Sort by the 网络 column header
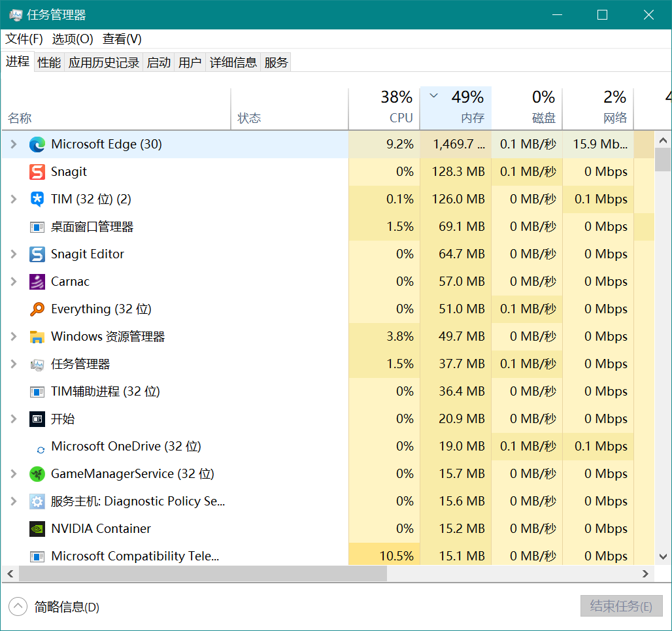The height and width of the screenshot is (631, 672). click(x=598, y=109)
